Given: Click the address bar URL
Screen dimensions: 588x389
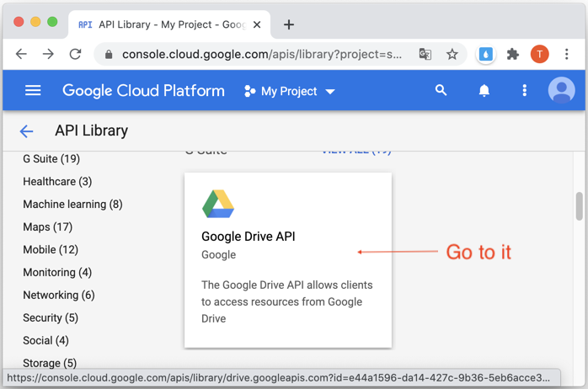Looking at the screenshot, I should (x=262, y=55).
